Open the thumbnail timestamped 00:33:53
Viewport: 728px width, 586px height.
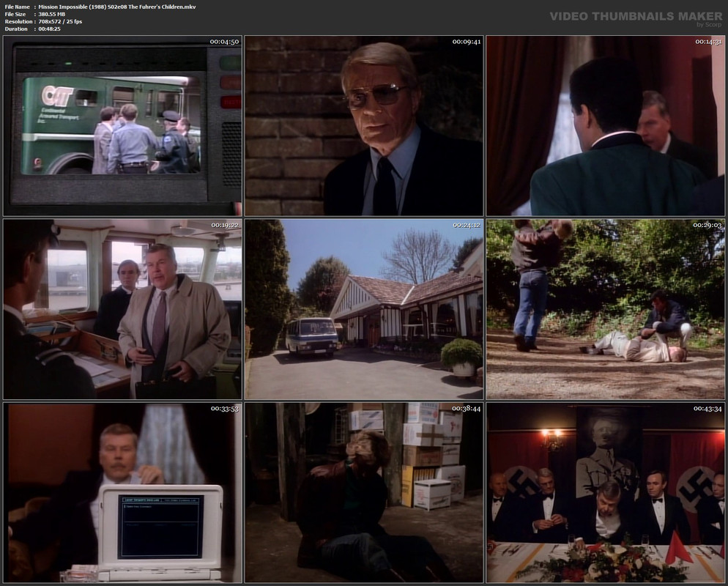[122, 493]
